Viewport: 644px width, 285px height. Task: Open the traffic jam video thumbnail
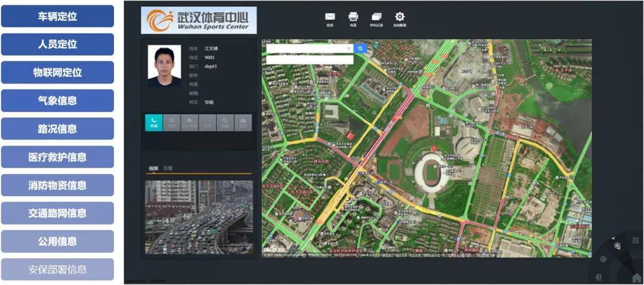199,217
